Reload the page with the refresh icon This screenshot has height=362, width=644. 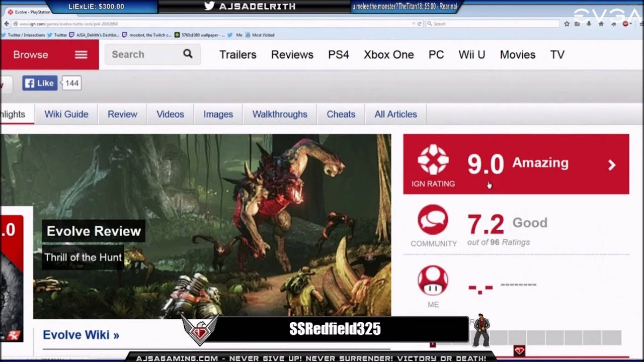pos(420,24)
